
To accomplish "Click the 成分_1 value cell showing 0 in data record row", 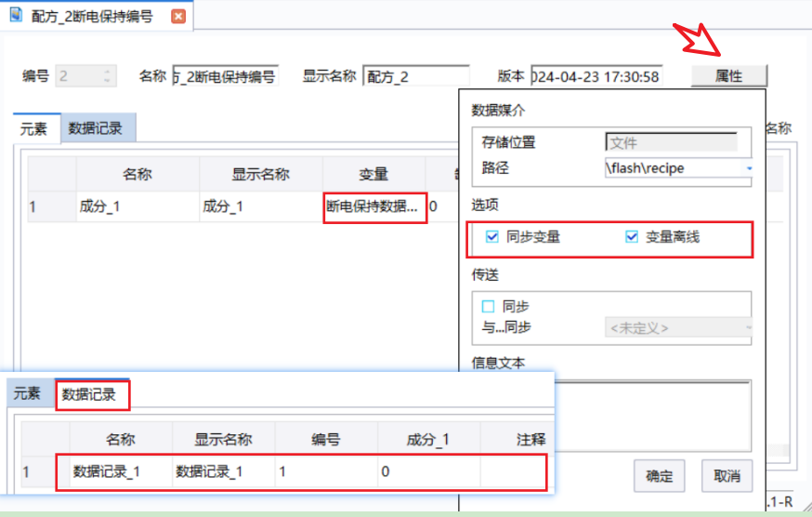I will [x=429, y=471].
